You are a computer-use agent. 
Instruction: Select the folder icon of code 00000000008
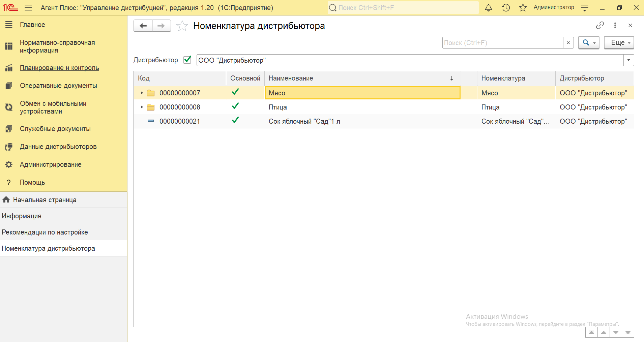point(151,107)
